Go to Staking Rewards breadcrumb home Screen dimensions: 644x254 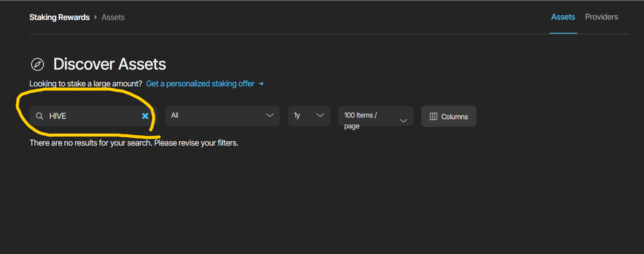59,17
